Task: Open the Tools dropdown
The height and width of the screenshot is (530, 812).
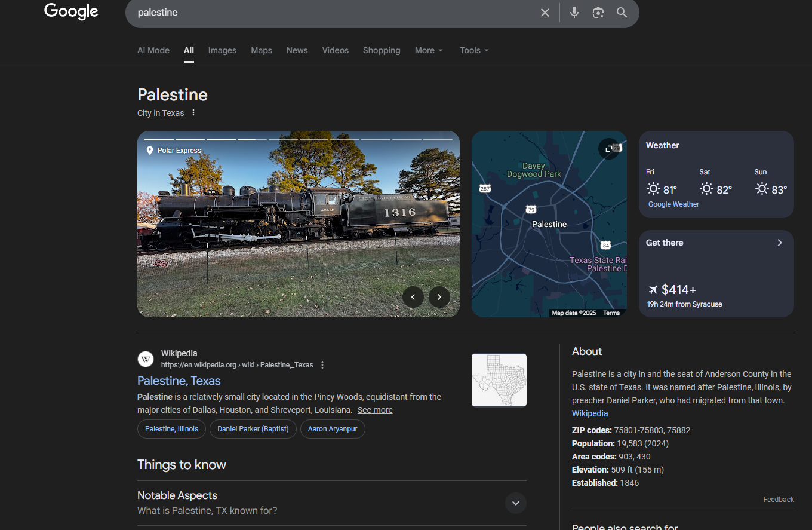Action: click(x=474, y=50)
